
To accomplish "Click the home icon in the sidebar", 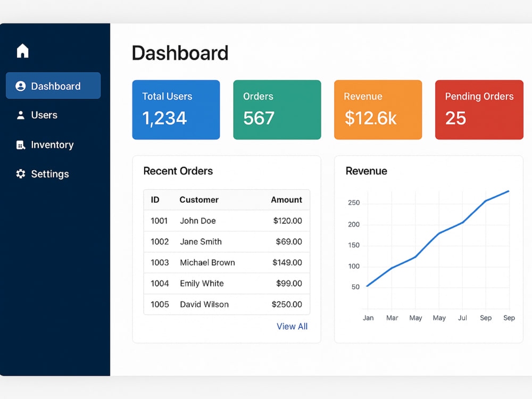I will coord(23,51).
